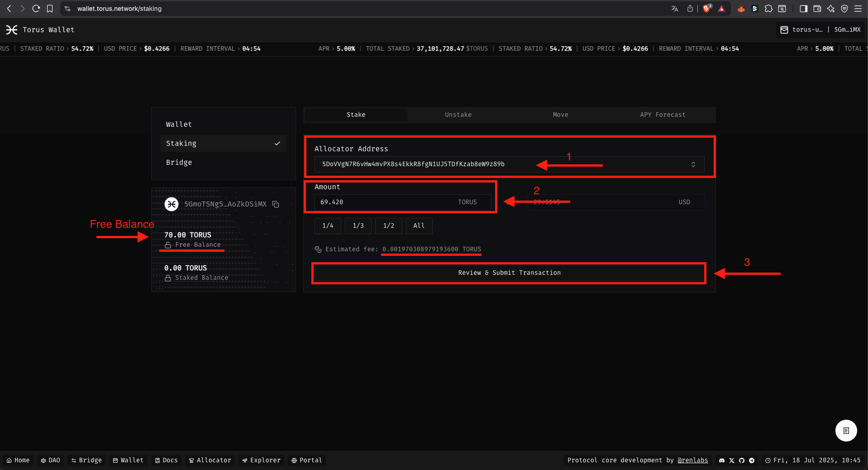
Task: Click the Brave Shields lion icon
Action: tap(706, 9)
